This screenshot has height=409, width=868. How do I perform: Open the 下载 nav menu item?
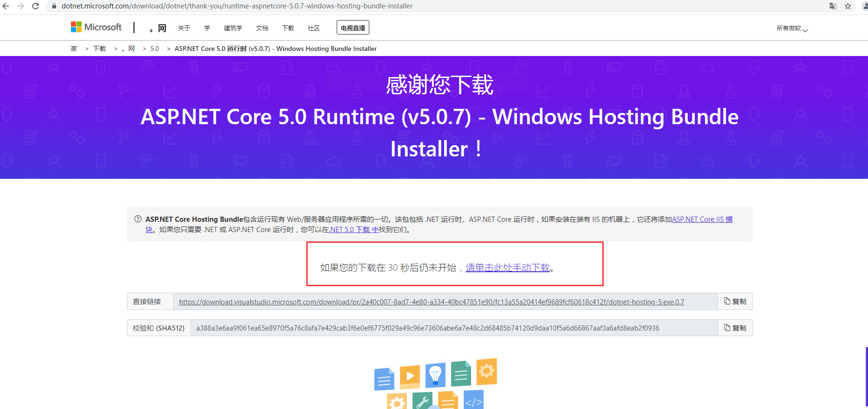coord(288,28)
